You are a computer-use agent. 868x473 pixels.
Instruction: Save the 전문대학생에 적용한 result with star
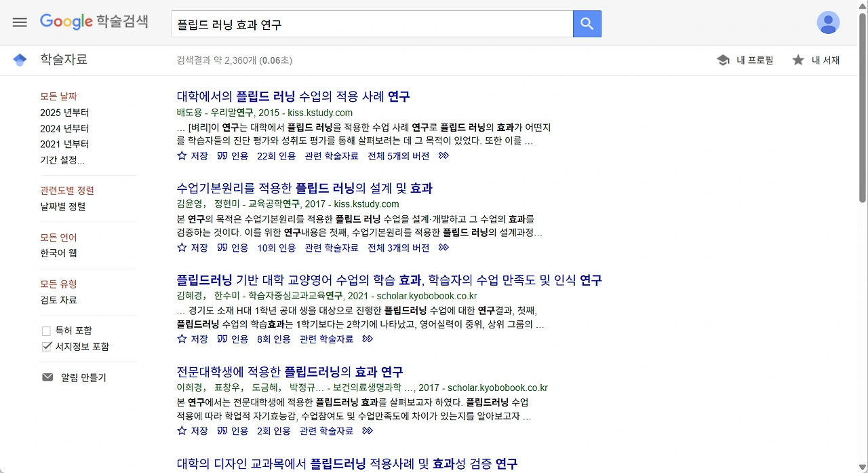pyautogui.click(x=193, y=431)
